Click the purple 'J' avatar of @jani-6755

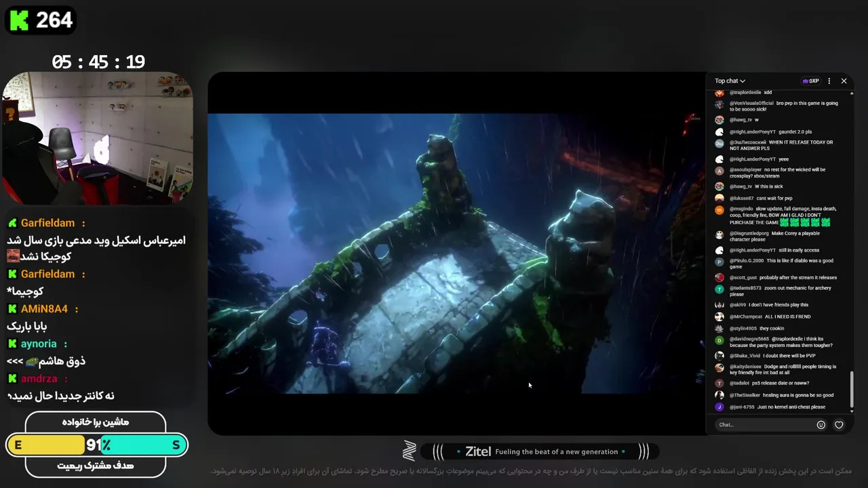pyautogui.click(x=719, y=407)
